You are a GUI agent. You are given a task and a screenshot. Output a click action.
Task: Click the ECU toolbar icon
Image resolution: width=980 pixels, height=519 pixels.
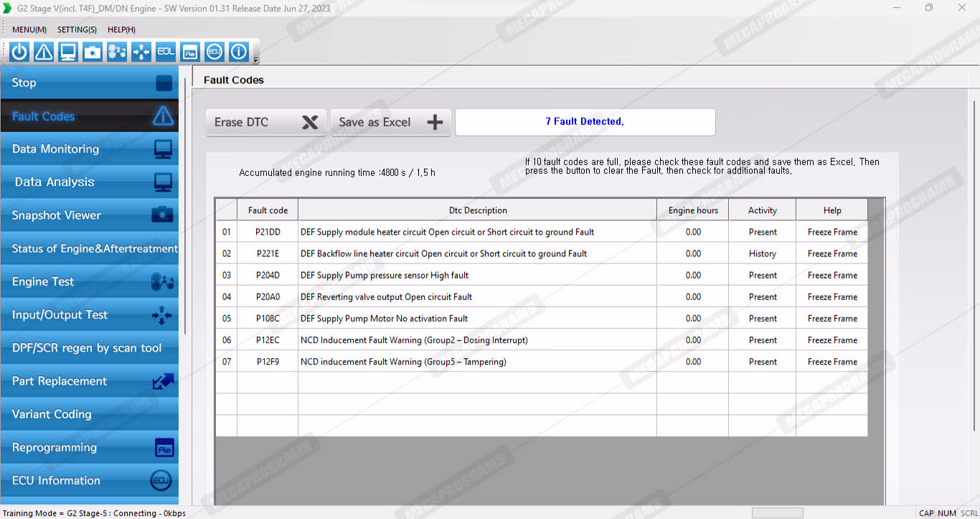click(x=214, y=52)
